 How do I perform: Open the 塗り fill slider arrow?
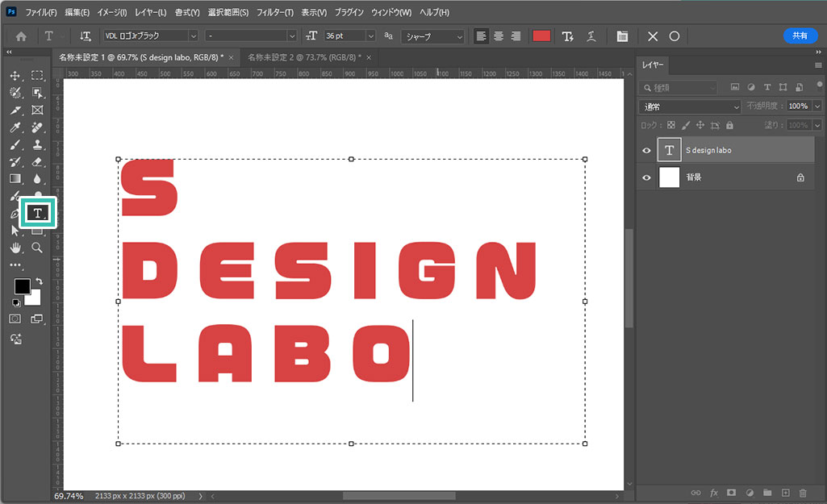(x=817, y=125)
